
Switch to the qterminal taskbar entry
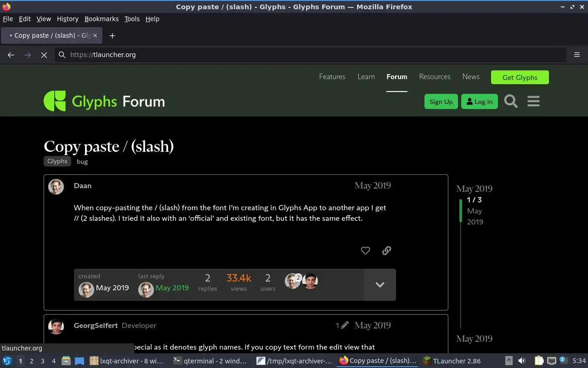(x=210, y=361)
